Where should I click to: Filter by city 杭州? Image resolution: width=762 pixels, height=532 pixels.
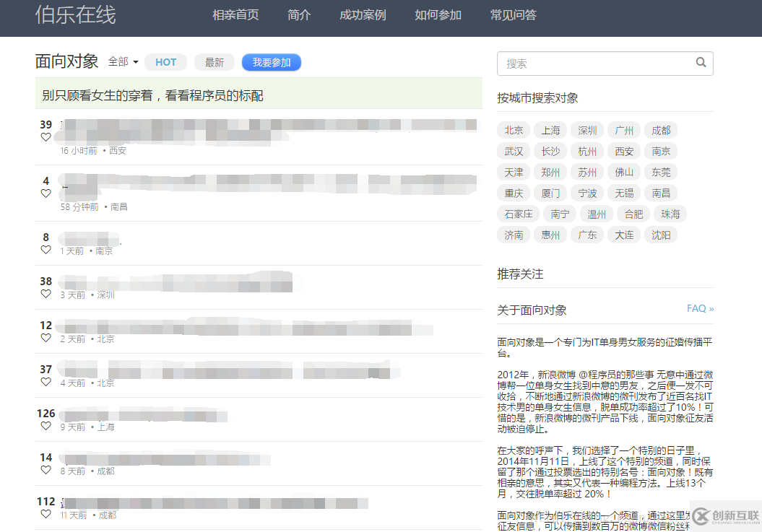587,151
